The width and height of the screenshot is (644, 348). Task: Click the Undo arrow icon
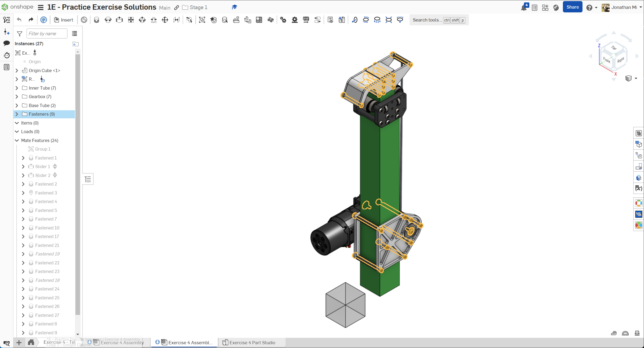point(19,20)
